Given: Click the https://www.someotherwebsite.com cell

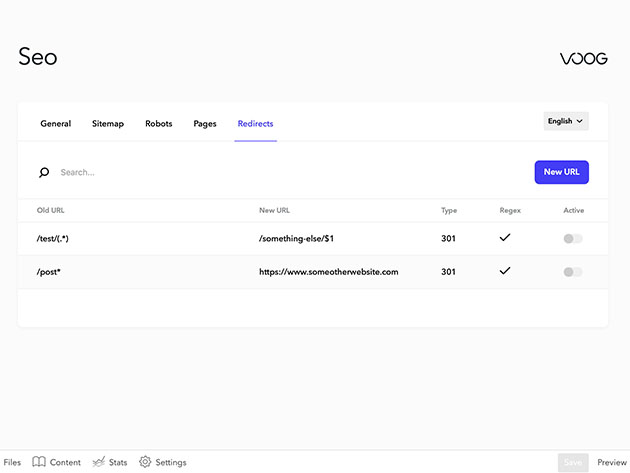Looking at the screenshot, I should coord(329,272).
